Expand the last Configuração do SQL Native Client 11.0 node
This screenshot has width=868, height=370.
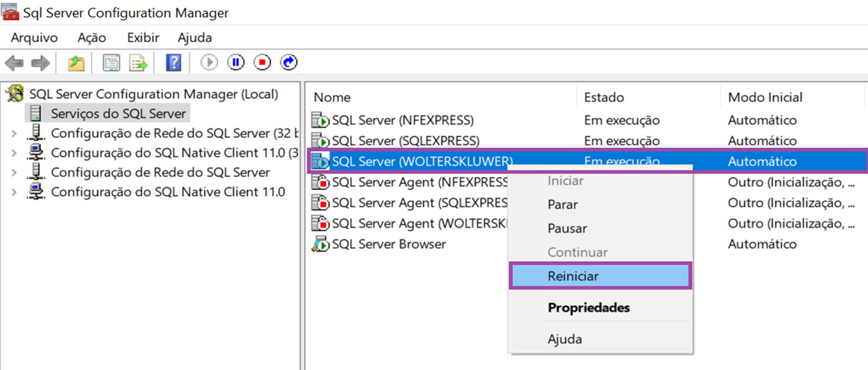point(14,192)
